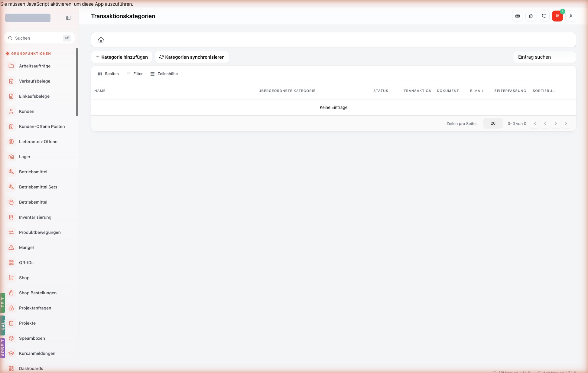Open Lager in the sidebar

pyautogui.click(x=40, y=157)
